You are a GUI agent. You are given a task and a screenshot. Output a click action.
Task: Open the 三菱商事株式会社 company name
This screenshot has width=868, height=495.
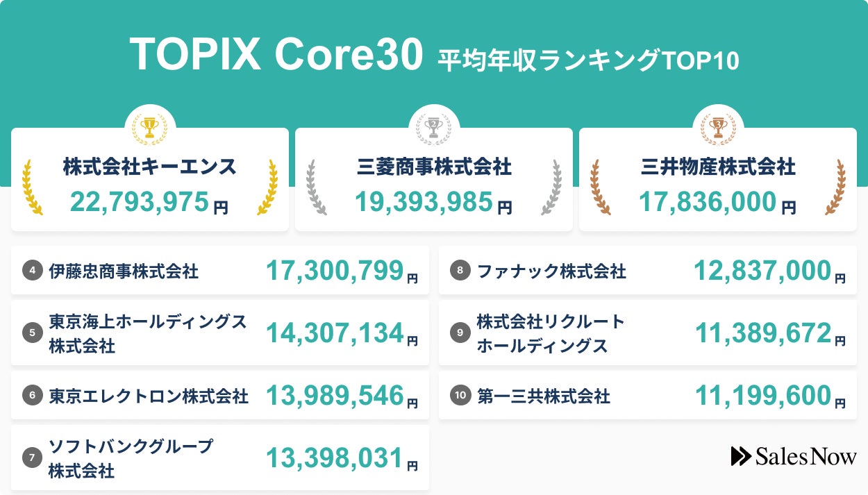click(434, 167)
